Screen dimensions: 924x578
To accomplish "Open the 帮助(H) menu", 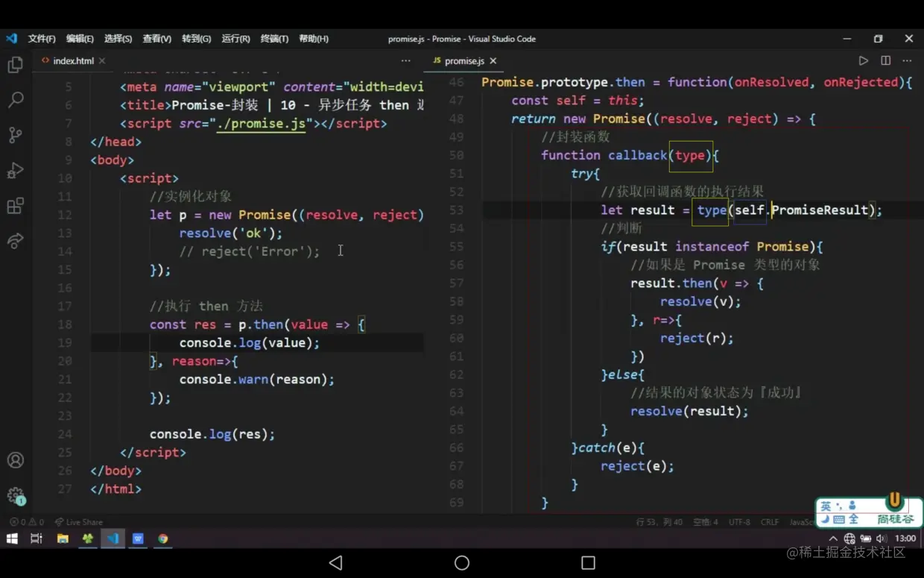I will tap(314, 39).
